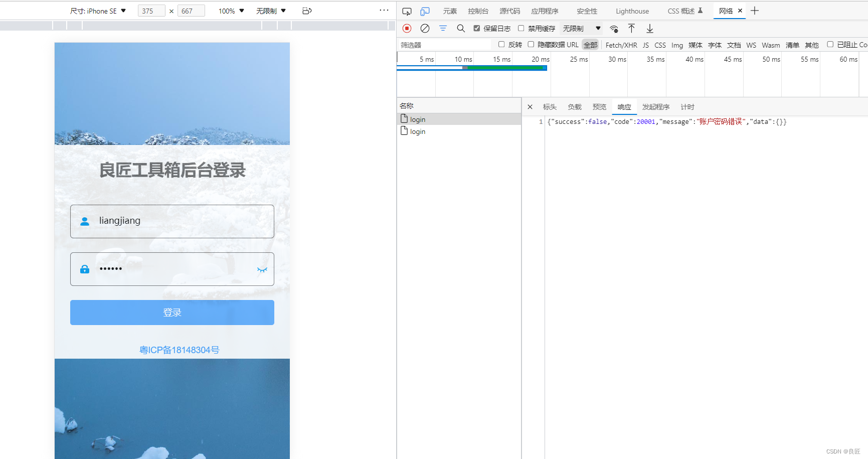
Task: Click the blue login button
Action: [x=172, y=313]
